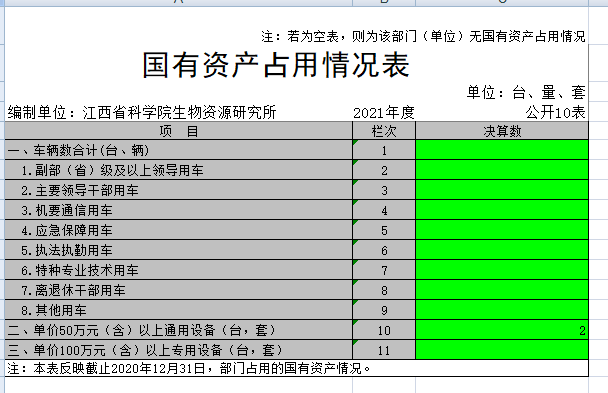This screenshot has width=608, height=393.
Task: Click the 栏次 cell numbered 2
Action: click(x=384, y=170)
